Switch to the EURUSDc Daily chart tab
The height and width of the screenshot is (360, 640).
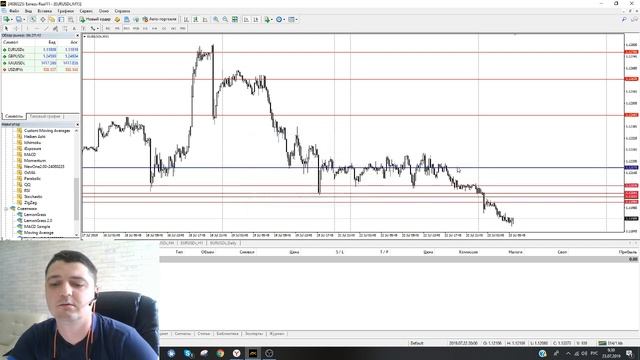(223, 243)
